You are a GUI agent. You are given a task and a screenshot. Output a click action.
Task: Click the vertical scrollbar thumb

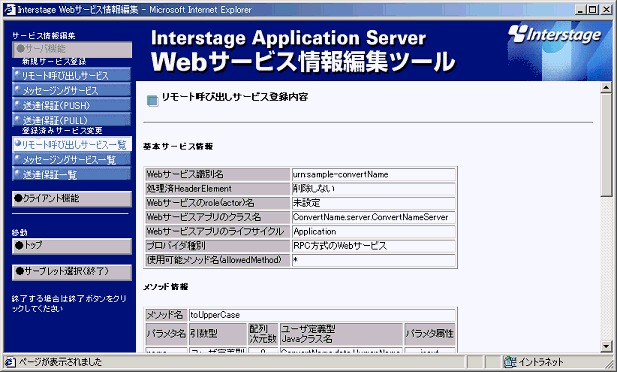(606, 145)
